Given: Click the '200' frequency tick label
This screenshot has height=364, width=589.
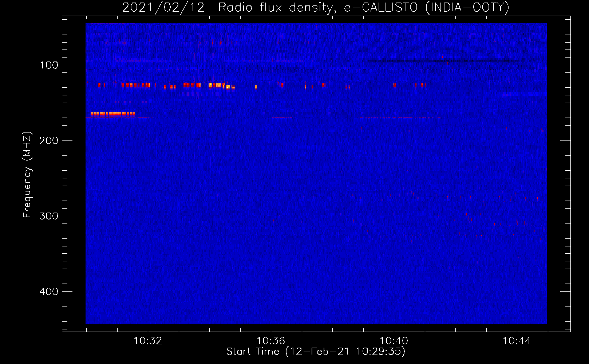Looking at the screenshot, I should (x=49, y=141).
